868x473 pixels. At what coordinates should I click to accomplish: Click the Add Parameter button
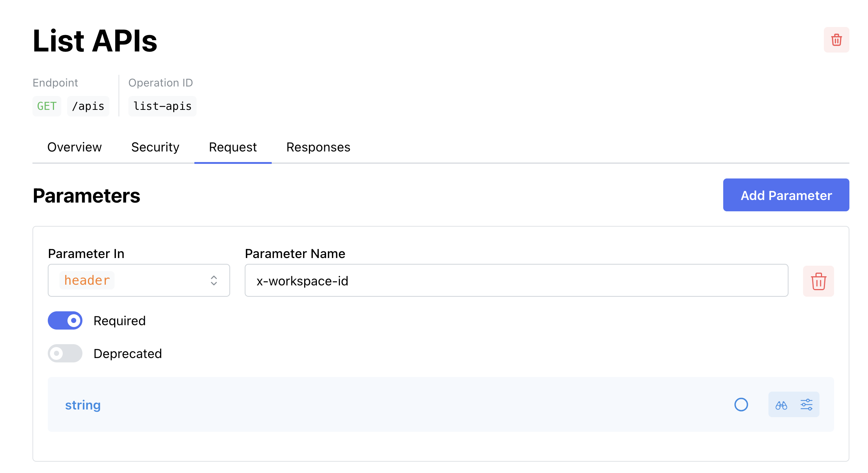tap(786, 195)
